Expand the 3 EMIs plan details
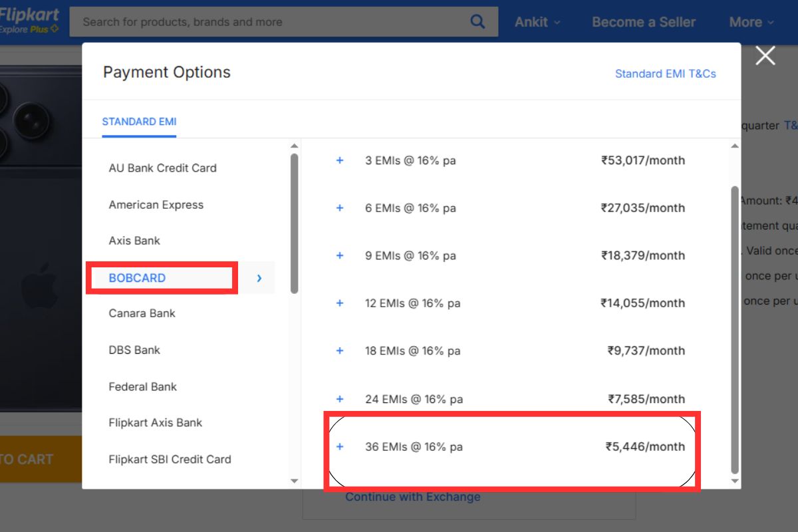Viewport: 798px width, 532px height. tap(340, 160)
